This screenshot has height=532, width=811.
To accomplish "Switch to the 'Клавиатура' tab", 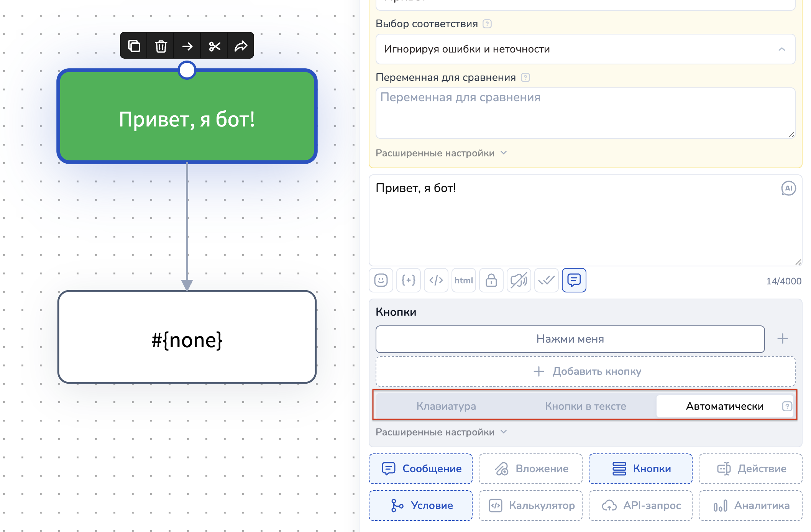I will coord(446,406).
